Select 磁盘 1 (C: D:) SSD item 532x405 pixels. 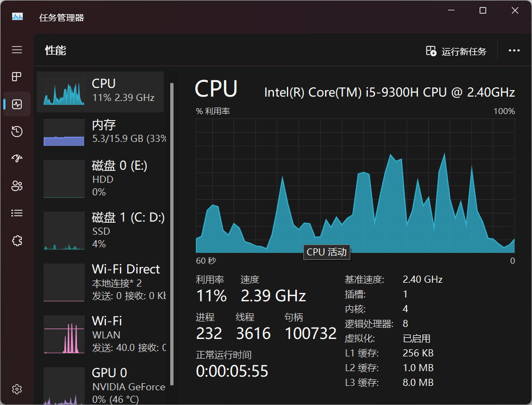click(x=100, y=231)
